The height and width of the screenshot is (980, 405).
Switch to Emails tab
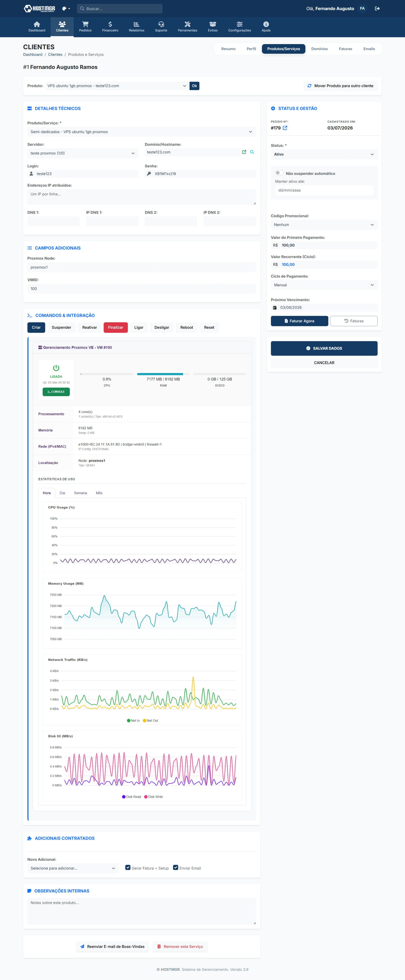[x=369, y=49]
